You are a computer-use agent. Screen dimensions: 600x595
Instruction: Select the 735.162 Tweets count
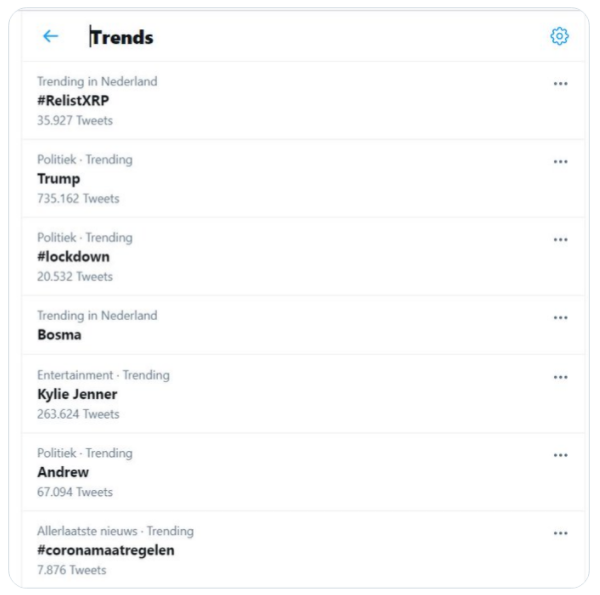pyautogui.click(x=78, y=199)
